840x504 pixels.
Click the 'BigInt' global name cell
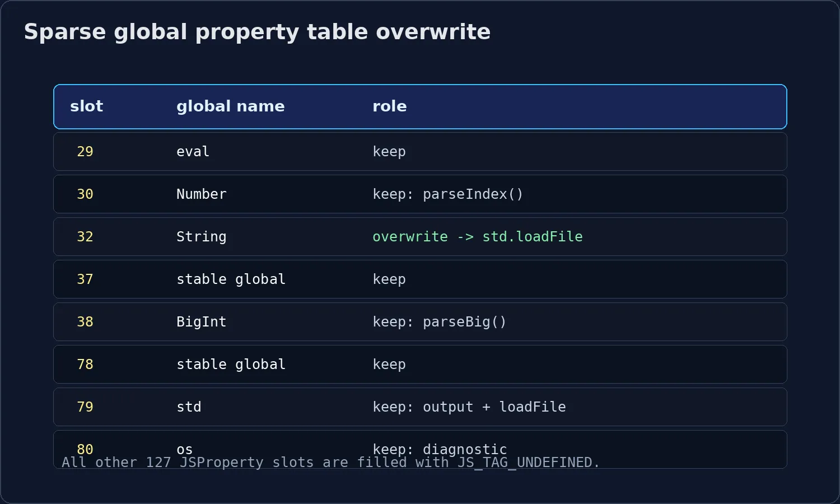(202, 322)
